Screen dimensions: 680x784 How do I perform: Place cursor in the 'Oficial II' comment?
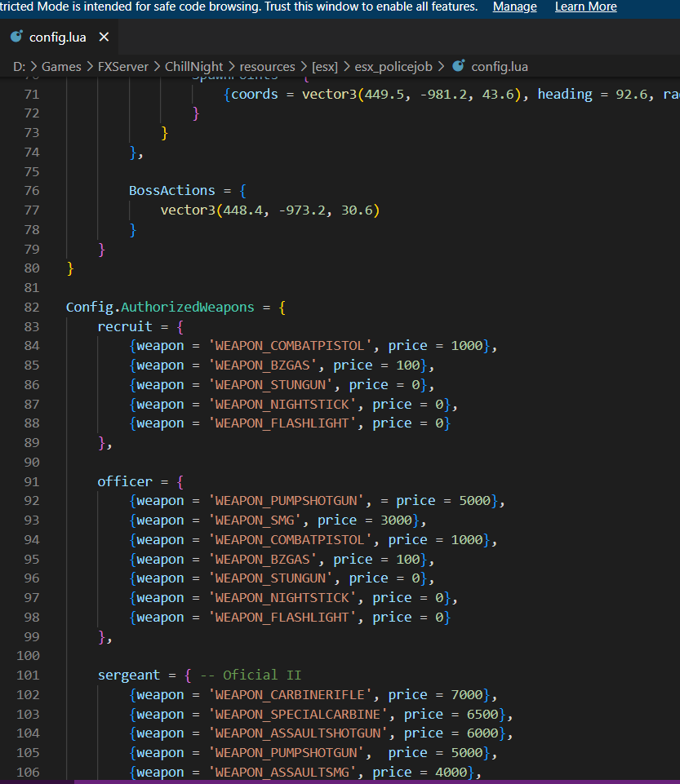(261, 675)
